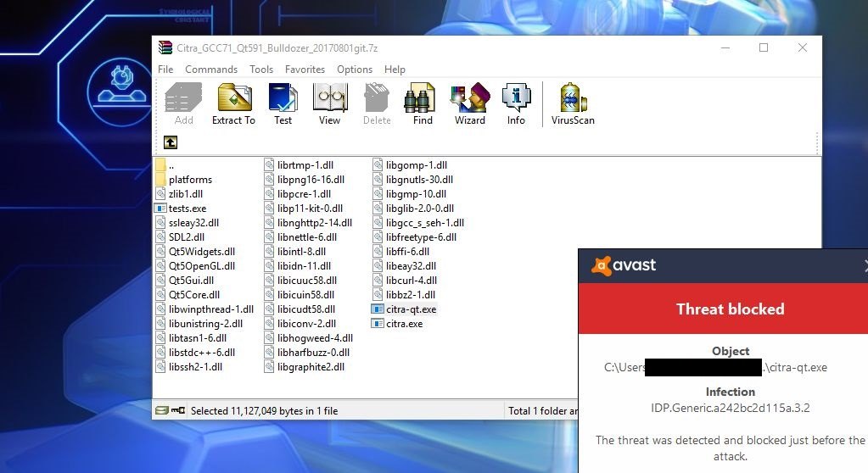Click the Delete toolbar icon
The width and height of the screenshot is (868, 473).
point(377,98)
